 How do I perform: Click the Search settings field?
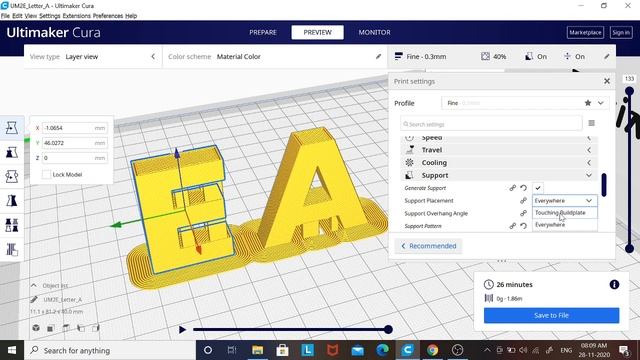tap(491, 123)
